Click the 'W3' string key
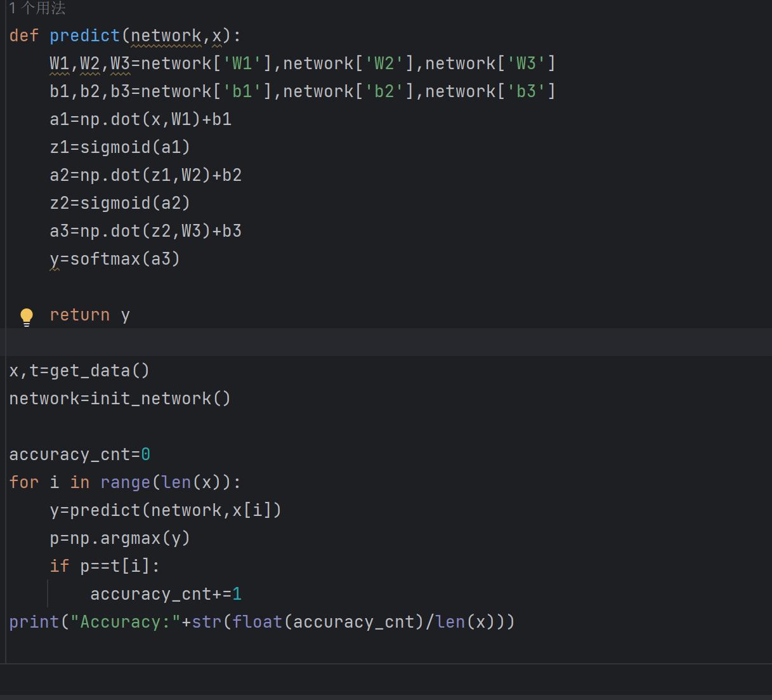 pyautogui.click(x=526, y=63)
